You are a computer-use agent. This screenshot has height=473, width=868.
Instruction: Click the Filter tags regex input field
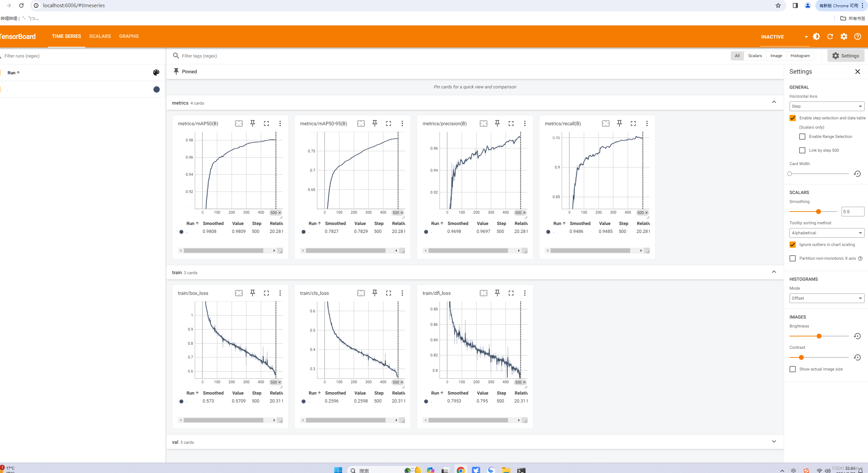click(454, 55)
